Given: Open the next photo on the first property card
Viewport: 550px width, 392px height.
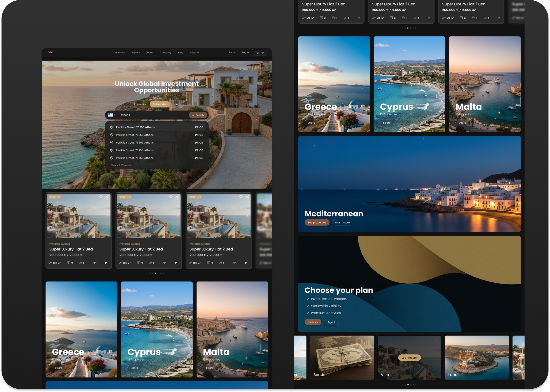Looking at the screenshot, I should click(107, 216).
